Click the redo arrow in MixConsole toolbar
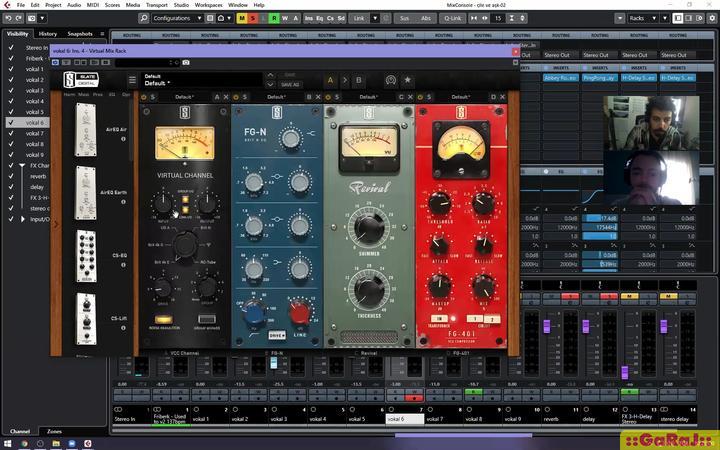Screen dimensions: 720x450 (x=19, y=18)
